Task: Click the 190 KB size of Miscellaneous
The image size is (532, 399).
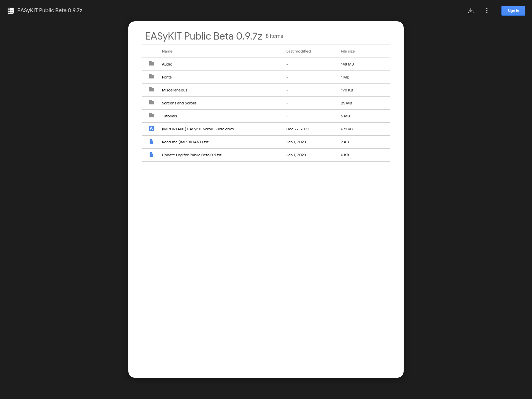Action: (347, 90)
